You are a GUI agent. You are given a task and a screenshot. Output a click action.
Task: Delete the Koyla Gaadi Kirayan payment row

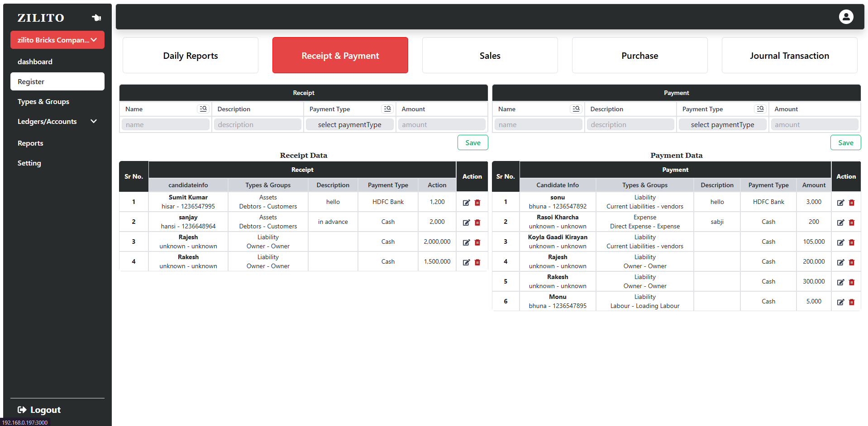coord(852,242)
